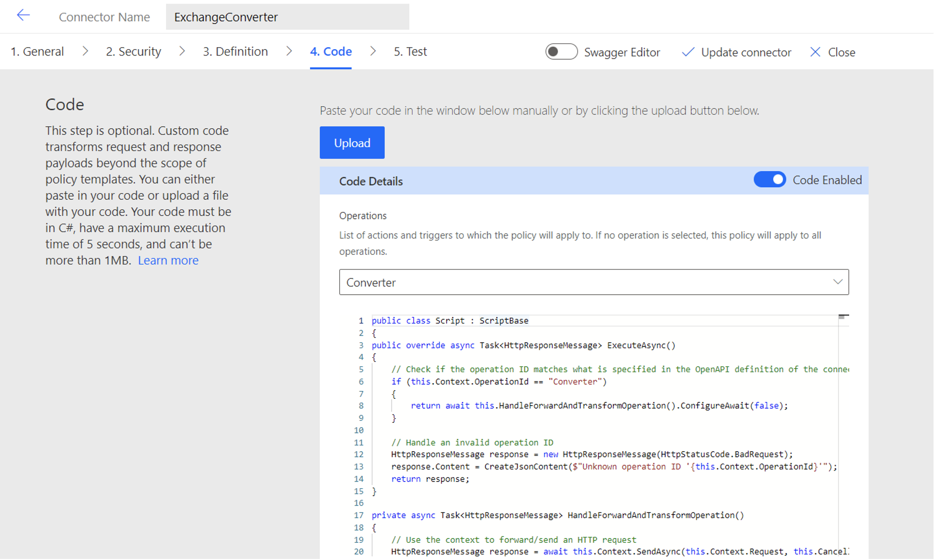Click the code editor vertical scrollbar
The image size is (934, 560).
[x=843, y=437]
